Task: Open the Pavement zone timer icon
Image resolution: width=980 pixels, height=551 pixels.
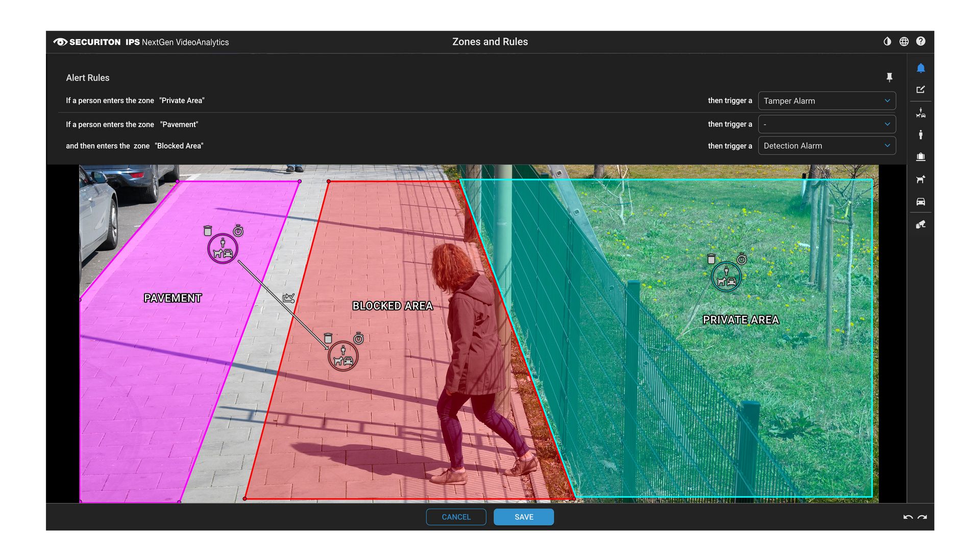Action: (x=238, y=231)
